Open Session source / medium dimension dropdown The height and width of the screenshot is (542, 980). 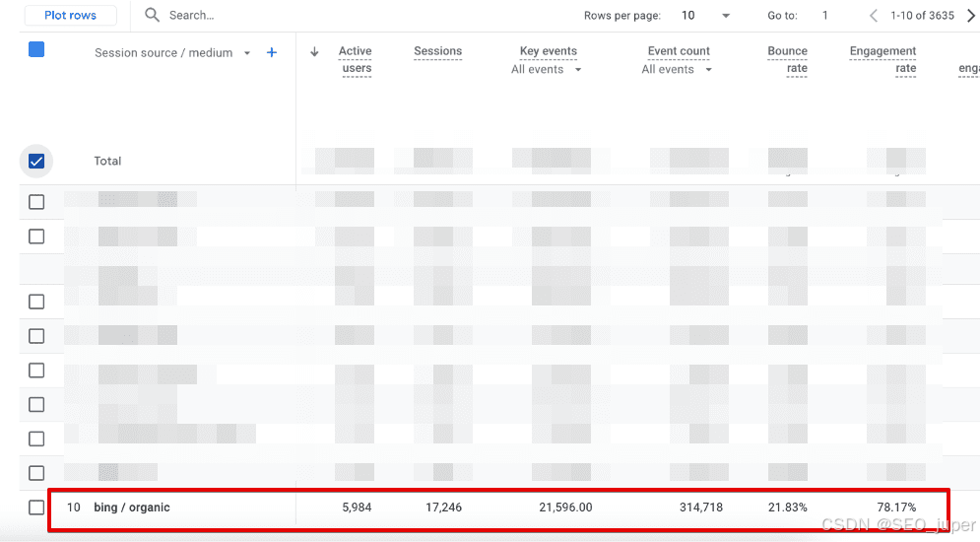click(172, 52)
